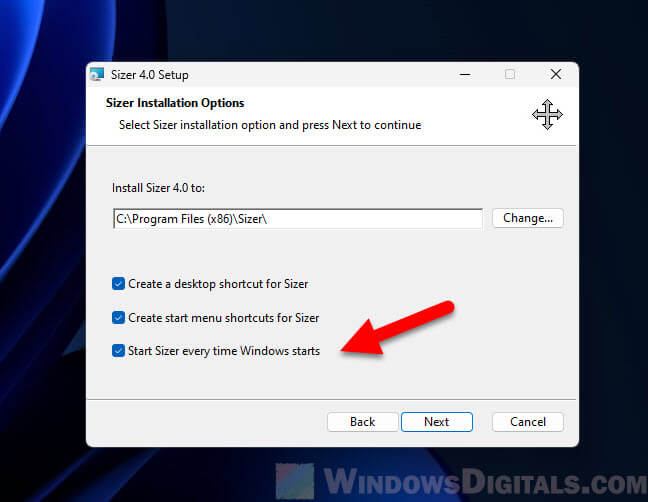648x502 pixels.
Task: Click the 'Select Sizer installation option' instruction text
Action: coord(270,125)
